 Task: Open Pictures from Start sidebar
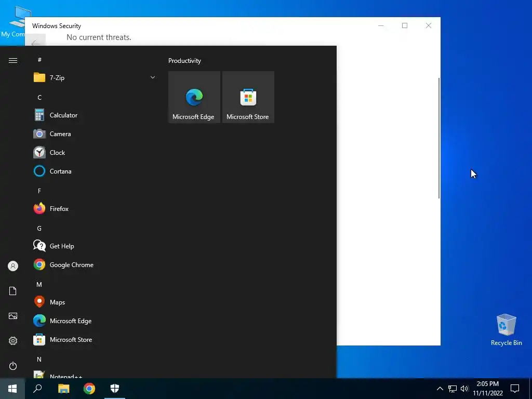[x=13, y=316]
